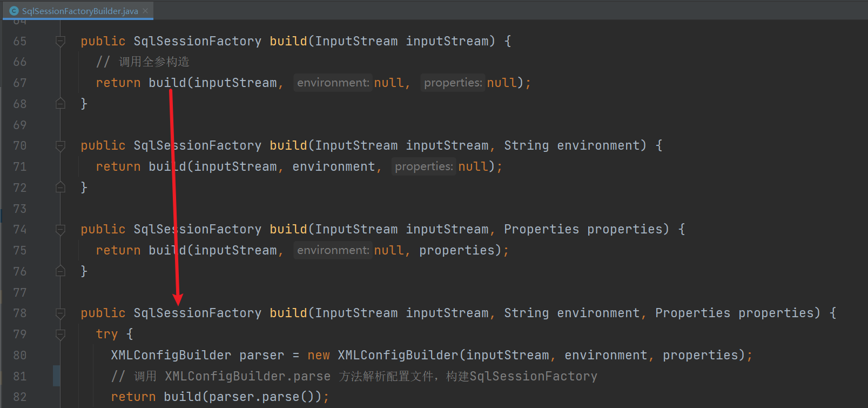This screenshot has height=408, width=868.
Task: Click the 'properties:' parameter hint on line 71
Action: 423,166
